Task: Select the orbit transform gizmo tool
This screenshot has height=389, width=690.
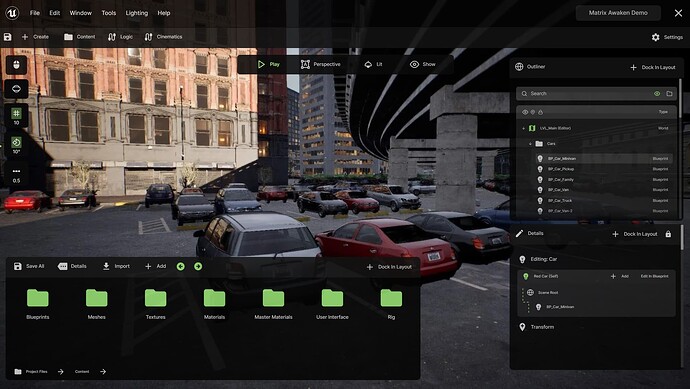Action: coord(16,89)
